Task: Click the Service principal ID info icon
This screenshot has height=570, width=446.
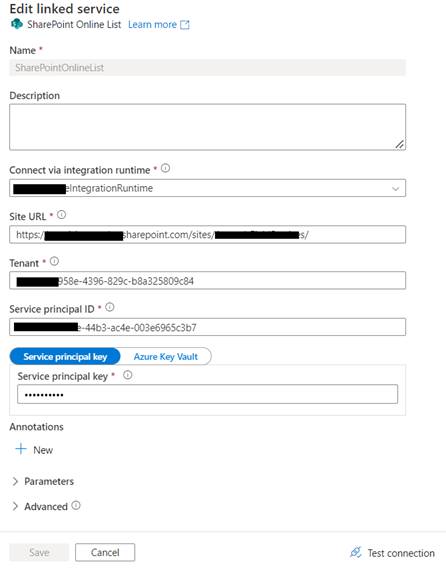Action: (x=110, y=308)
